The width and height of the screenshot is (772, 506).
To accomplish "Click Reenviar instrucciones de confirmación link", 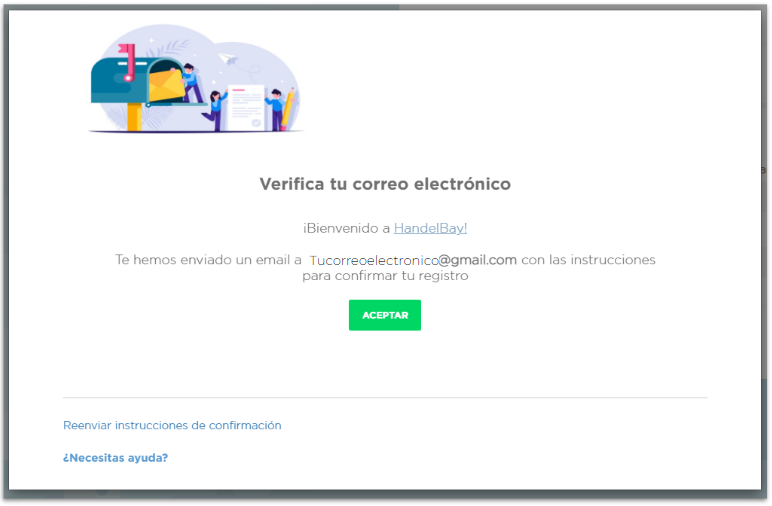I will [172, 425].
